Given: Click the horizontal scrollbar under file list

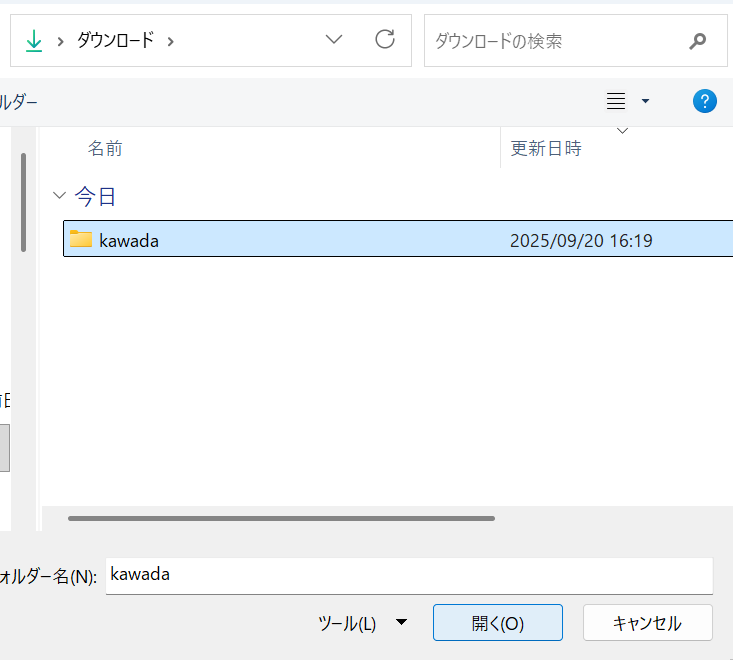Looking at the screenshot, I should [281, 518].
